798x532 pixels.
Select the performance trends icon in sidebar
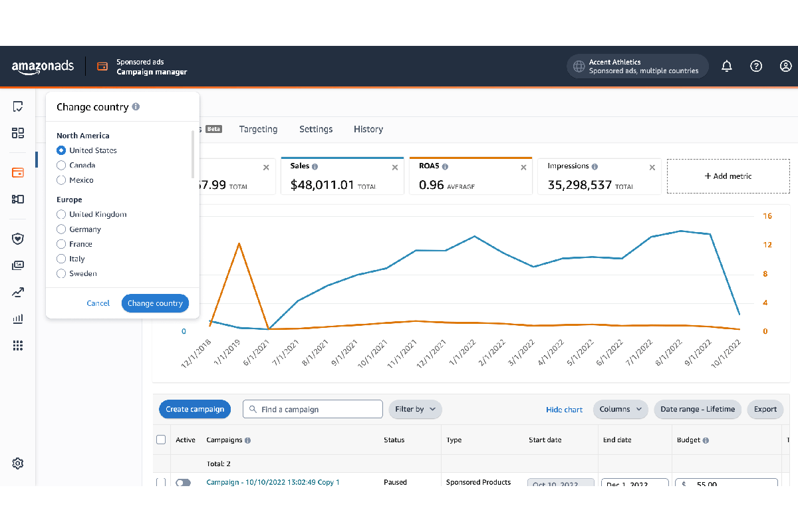18,292
